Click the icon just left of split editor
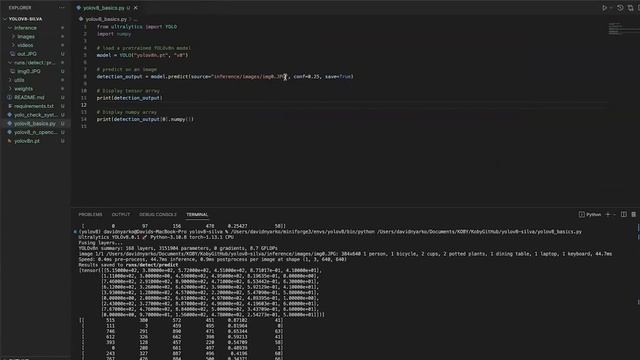 [x=631, y=8]
